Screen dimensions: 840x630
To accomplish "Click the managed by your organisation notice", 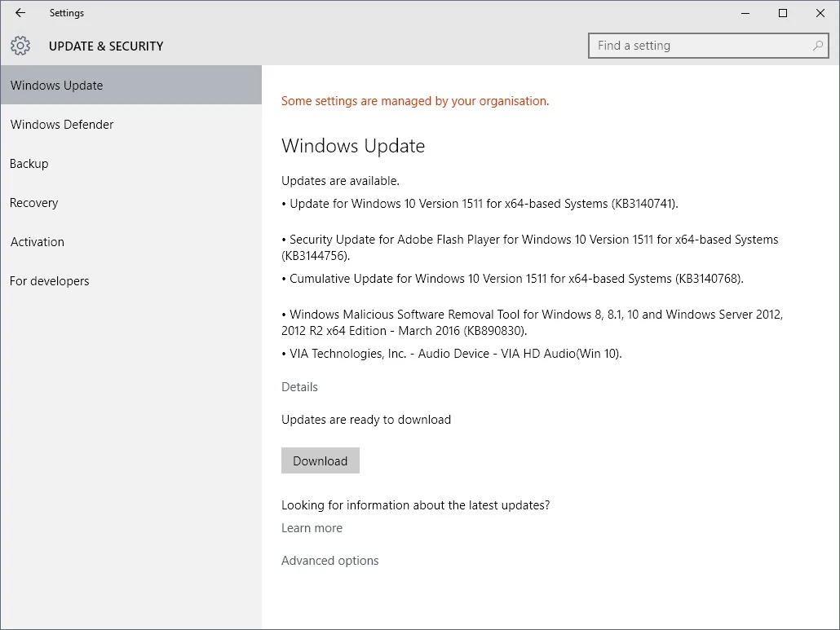I will pos(415,101).
